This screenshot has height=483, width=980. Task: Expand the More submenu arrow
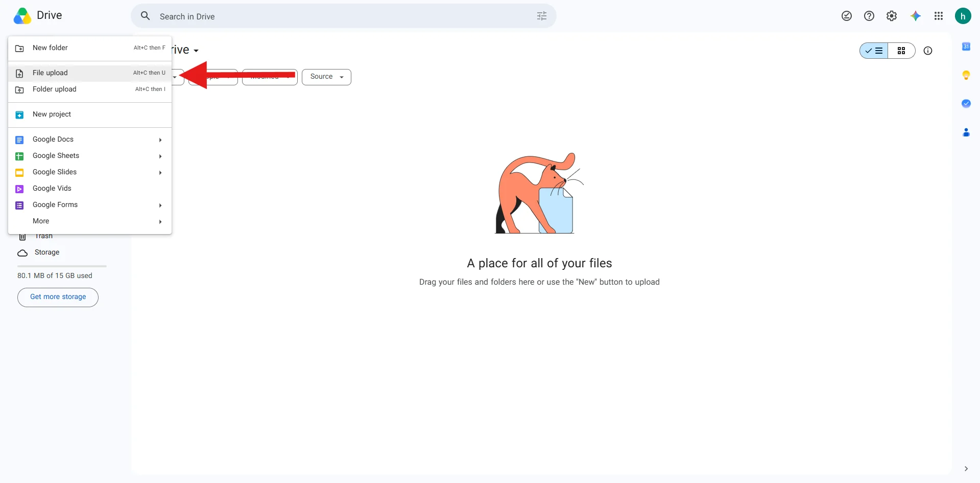(x=160, y=222)
